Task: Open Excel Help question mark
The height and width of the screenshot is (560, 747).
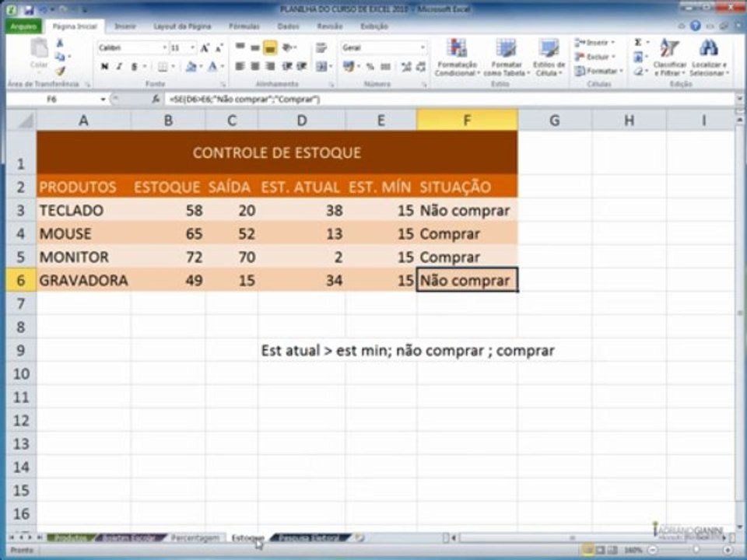Action: [x=696, y=26]
